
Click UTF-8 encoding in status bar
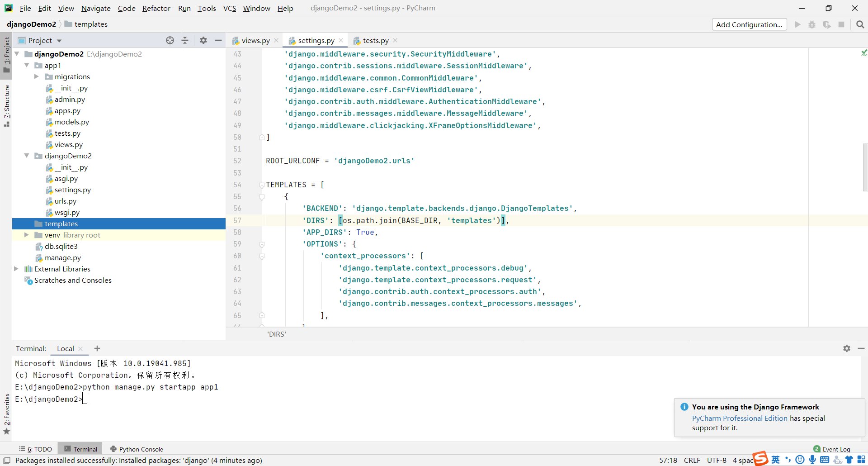pyautogui.click(x=717, y=460)
